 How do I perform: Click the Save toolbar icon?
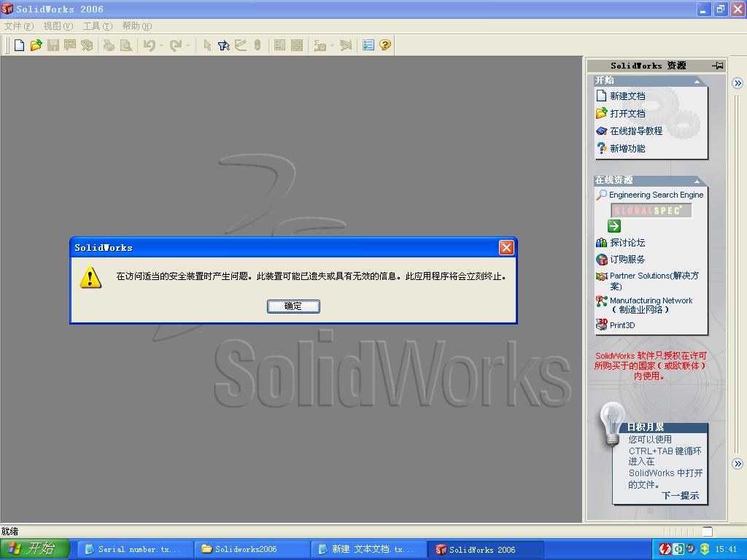(53, 45)
